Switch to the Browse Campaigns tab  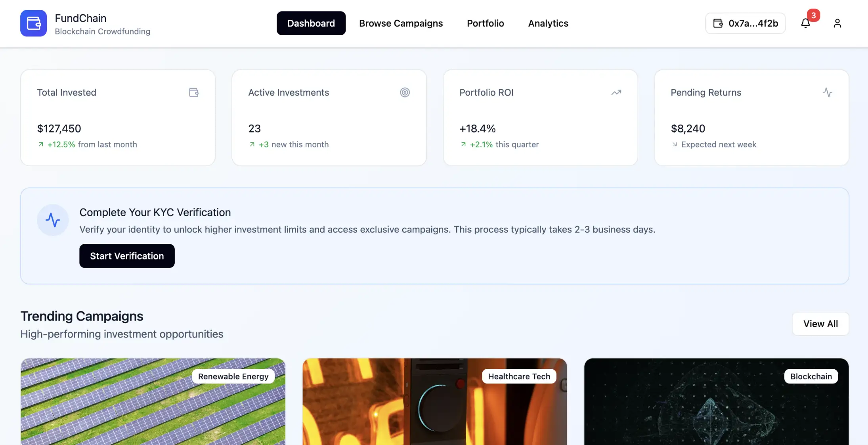coord(401,23)
